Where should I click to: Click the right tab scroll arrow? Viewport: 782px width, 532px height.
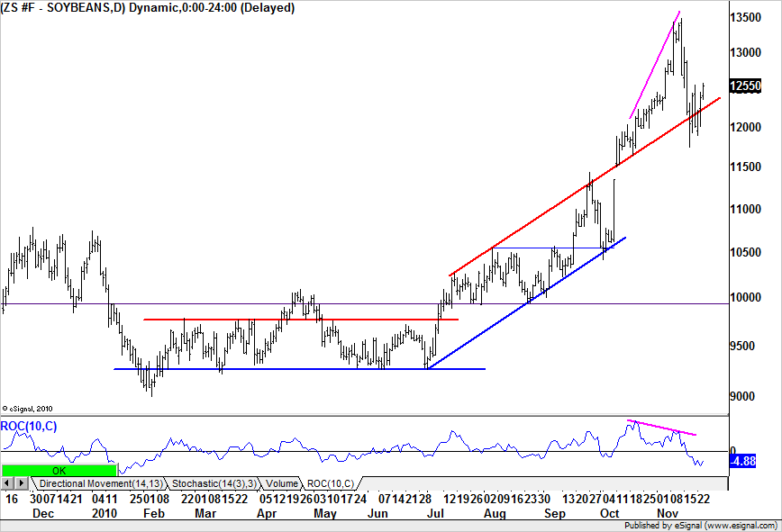22,483
